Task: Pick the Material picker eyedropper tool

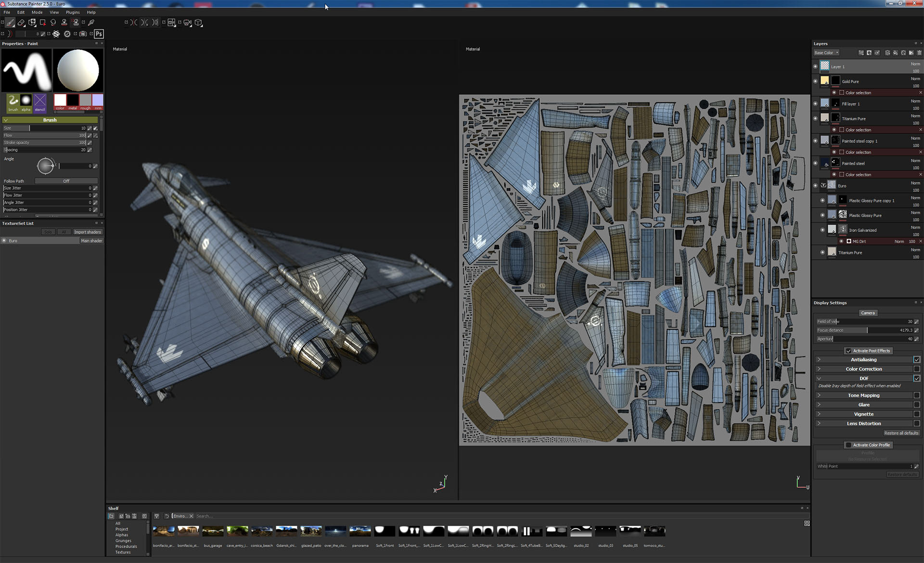Action: 91,22
